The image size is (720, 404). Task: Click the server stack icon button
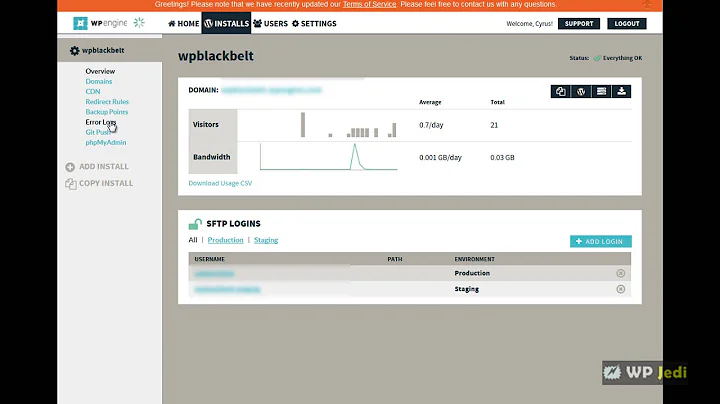[601, 91]
